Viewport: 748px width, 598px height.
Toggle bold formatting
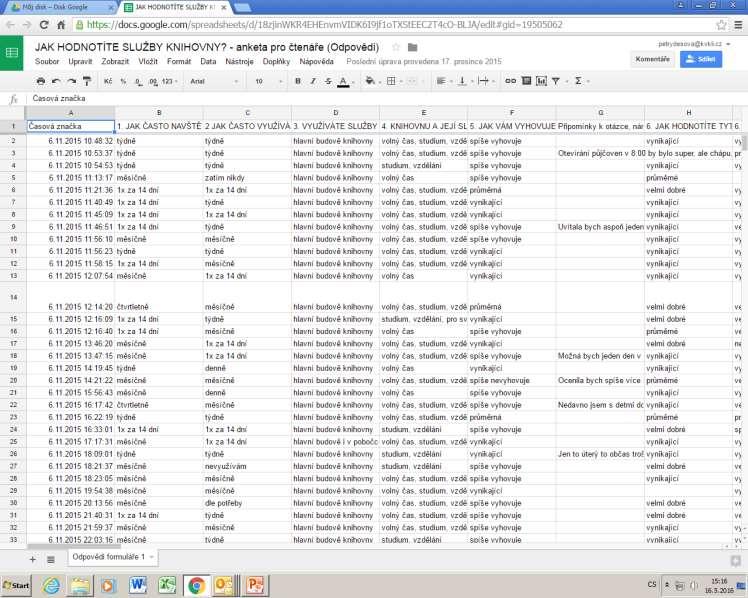(x=298, y=82)
